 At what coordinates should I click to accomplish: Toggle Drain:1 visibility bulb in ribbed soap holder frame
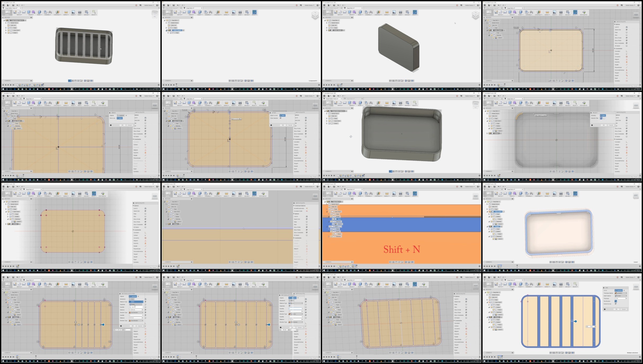8,33
